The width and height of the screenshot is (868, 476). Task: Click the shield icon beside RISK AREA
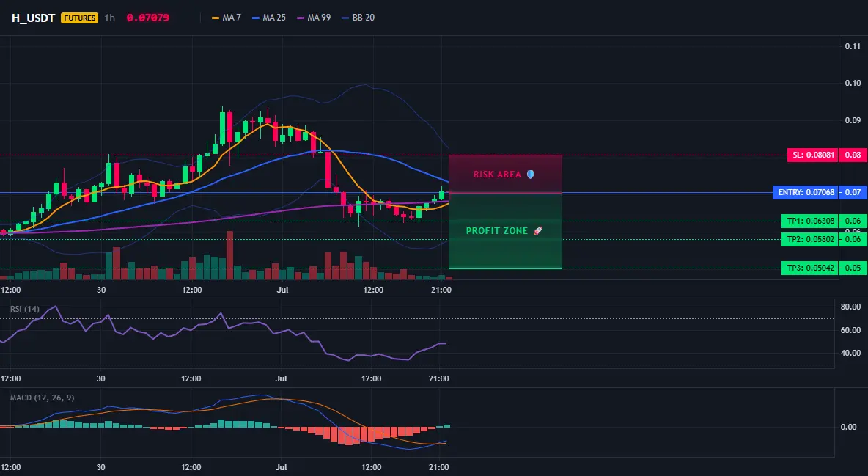[530, 175]
